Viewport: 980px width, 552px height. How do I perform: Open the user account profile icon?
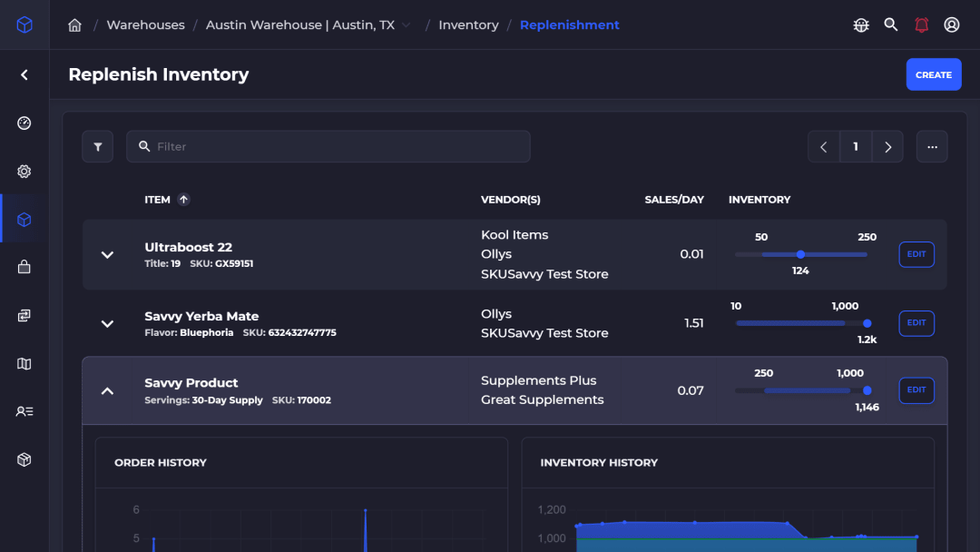click(x=951, y=25)
